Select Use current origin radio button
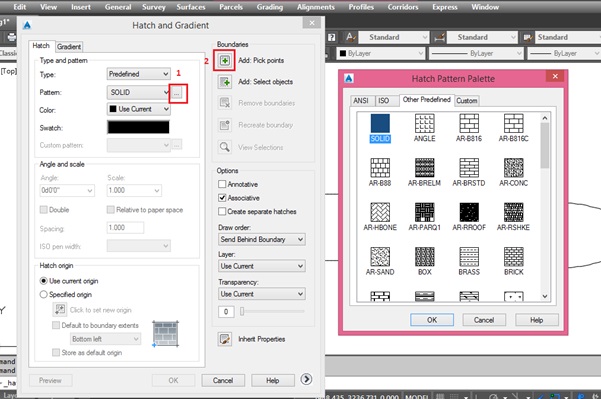Viewport: 601px width, 399px height. pyautogui.click(x=43, y=281)
